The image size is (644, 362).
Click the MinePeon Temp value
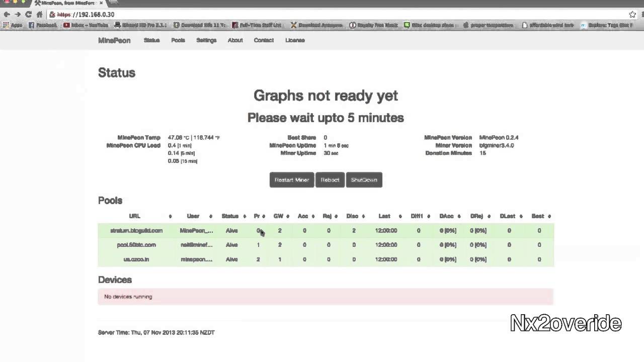click(x=194, y=137)
